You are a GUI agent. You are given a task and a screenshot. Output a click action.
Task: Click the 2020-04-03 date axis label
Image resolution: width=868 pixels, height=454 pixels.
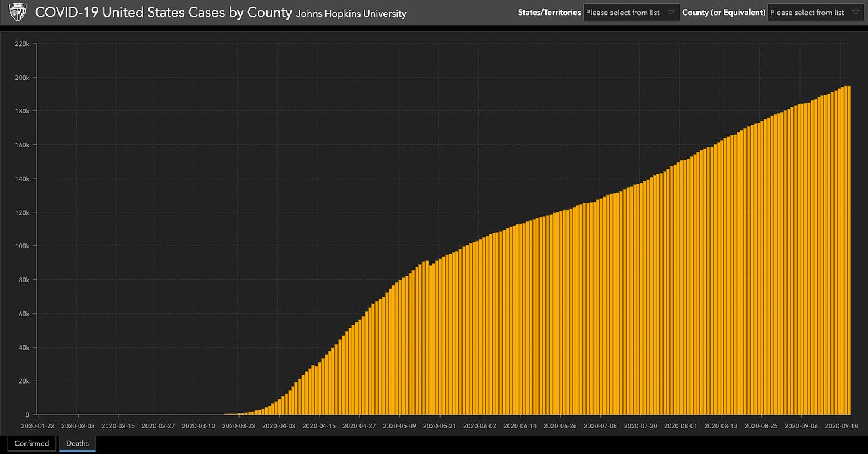(278, 426)
